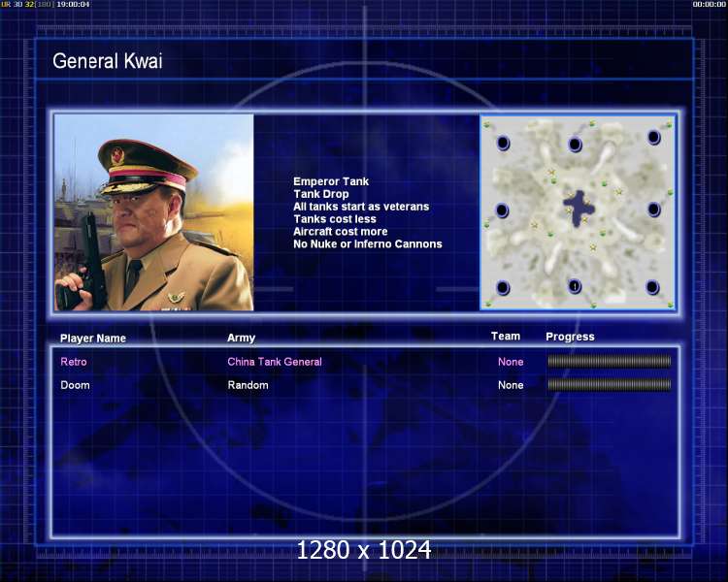This screenshot has width=728, height=582.
Task: Click Retro's team value "None"
Action: click(x=511, y=362)
